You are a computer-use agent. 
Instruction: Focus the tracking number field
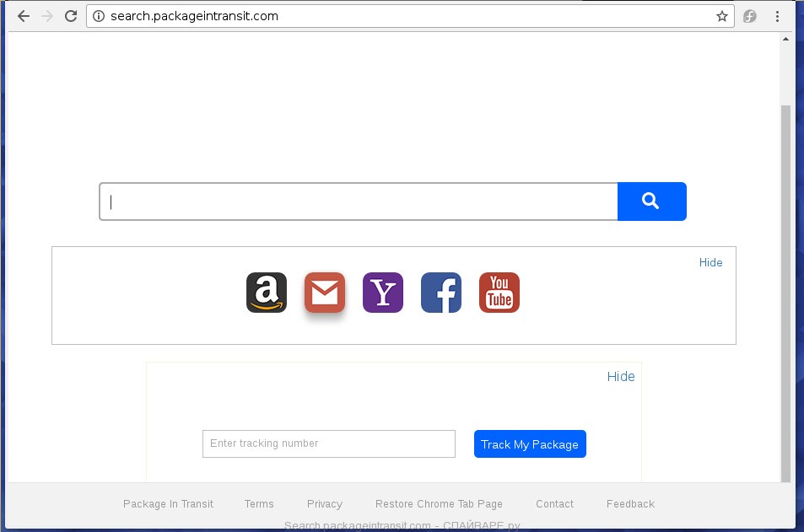(x=328, y=443)
